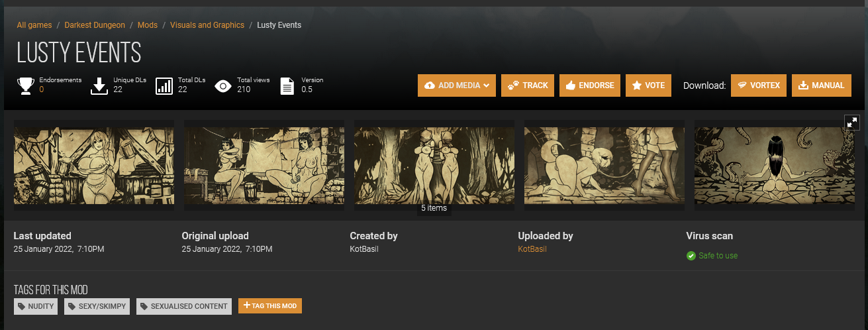Click the 'Original upload' date text
The height and width of the screenshot is (330, 868).
pyautogui.click(x=227, y=249)
